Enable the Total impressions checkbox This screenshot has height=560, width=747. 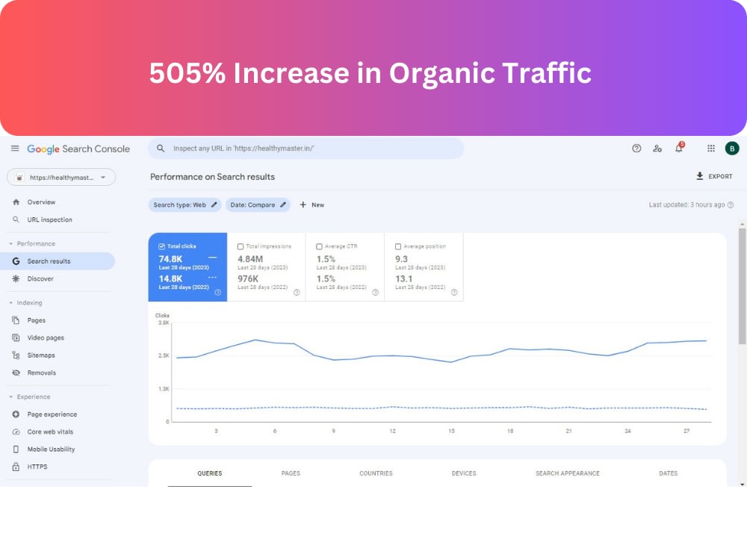(241, 246)
